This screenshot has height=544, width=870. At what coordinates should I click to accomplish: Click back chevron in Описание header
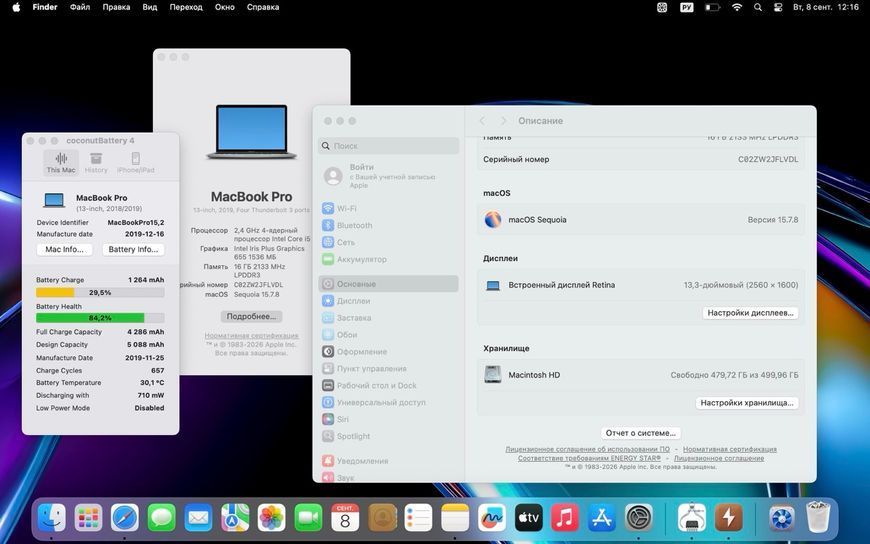click(x=482, y=120)
